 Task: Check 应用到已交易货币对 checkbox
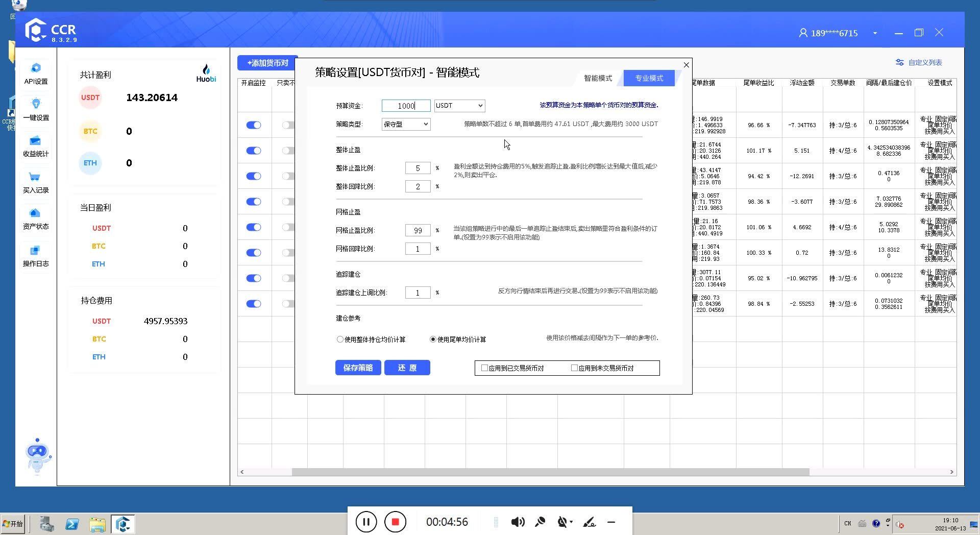(x=485, y=368)
